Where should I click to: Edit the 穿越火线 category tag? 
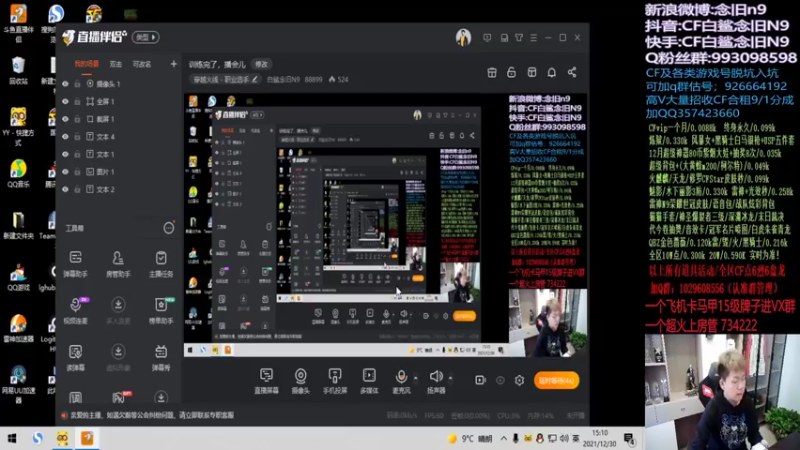tap(225, 80)
